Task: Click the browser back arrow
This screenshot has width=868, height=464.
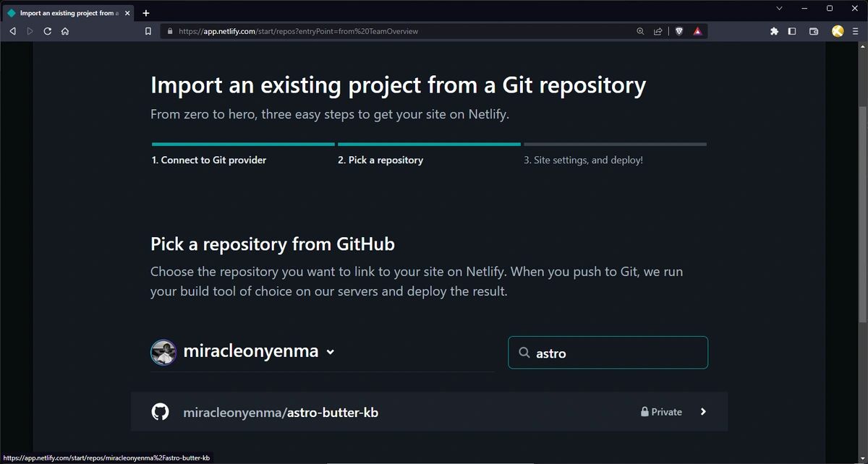Action: (x=12, y=31)
